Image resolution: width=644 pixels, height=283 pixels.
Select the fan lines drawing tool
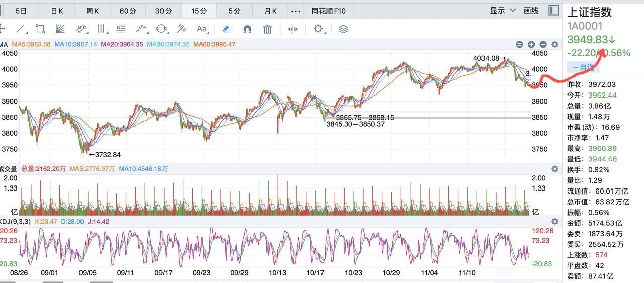pyautogui.click(x=60, y=29)
